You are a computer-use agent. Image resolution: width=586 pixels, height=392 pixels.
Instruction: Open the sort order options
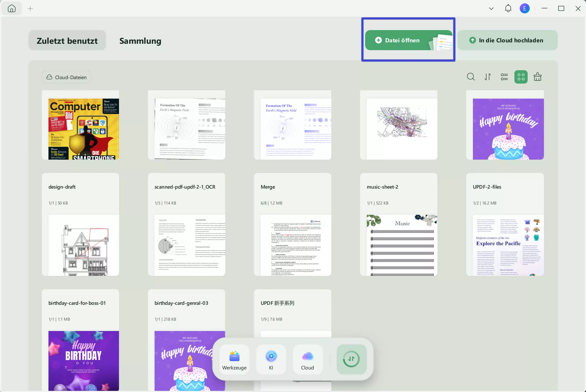[x=487, y=77]
